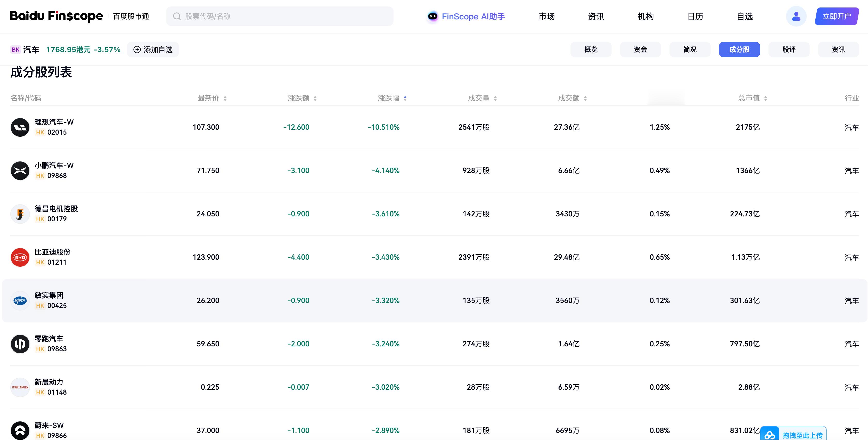
Task: Click the 行业 column header
Action: (x=851, y=98)
